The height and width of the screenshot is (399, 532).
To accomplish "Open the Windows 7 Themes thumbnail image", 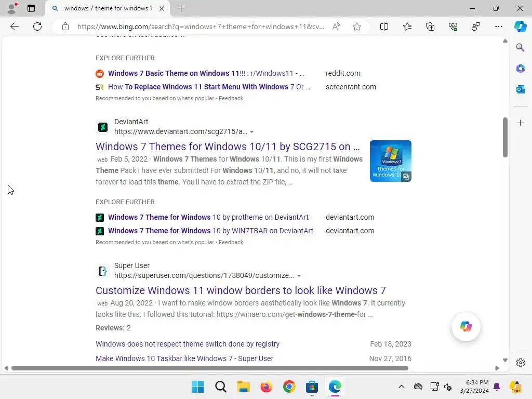I will [391, 161].
